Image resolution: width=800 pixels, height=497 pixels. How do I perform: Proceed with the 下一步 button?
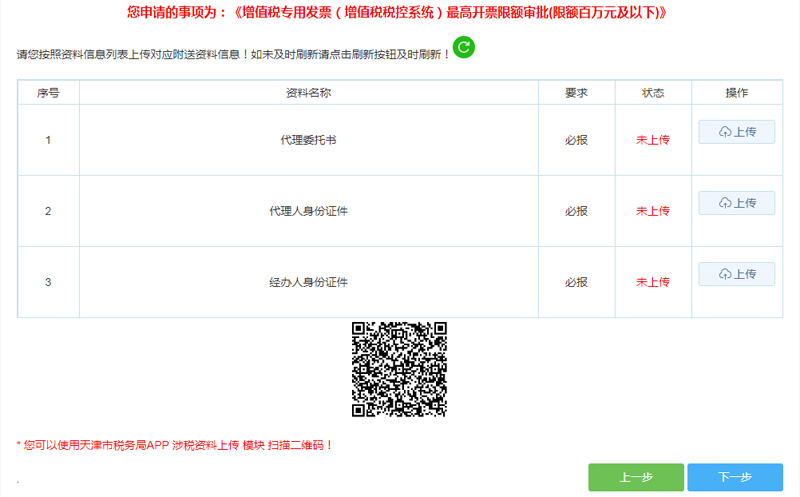click(735, 477)
